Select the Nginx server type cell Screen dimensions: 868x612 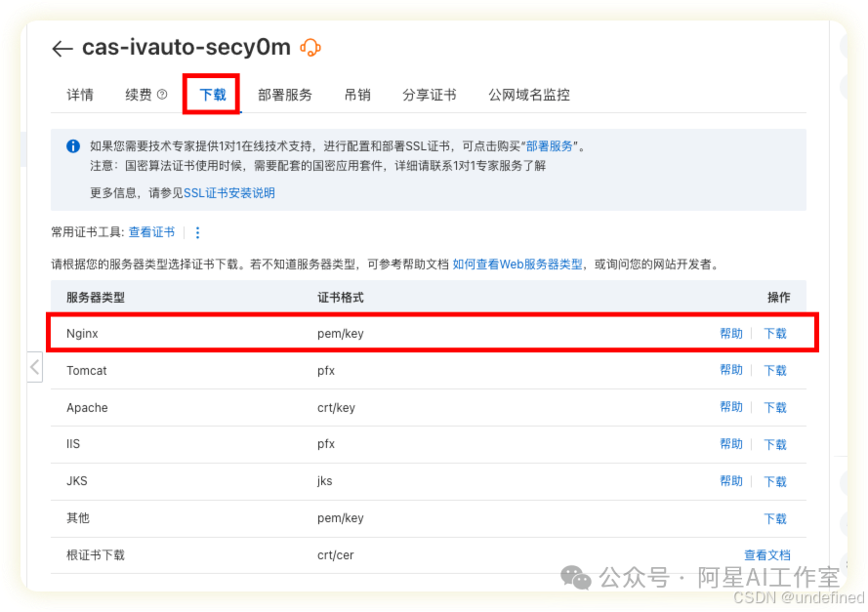82,333
